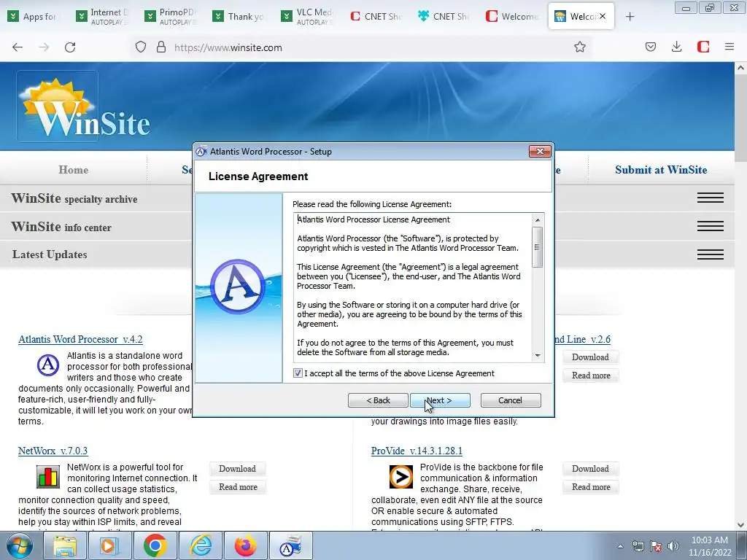Open the ProVide v.14.3.1.28.1 link
This screenshot has height=560, width=747.
(417, 451)
